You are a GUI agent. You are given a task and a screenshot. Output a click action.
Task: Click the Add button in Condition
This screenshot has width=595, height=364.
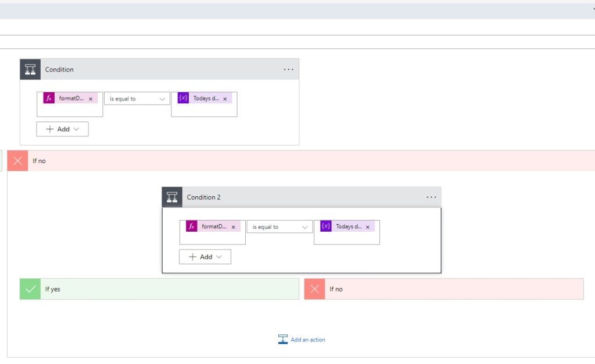63,129
